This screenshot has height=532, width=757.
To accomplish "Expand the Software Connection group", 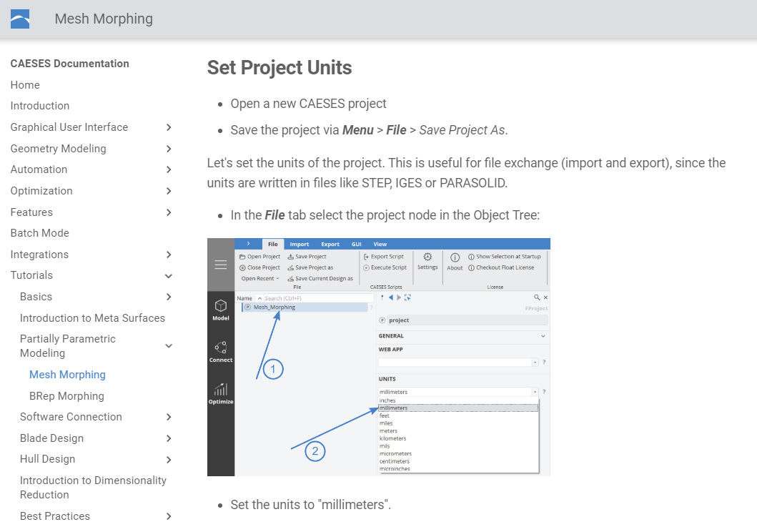I will click(169, 417).
